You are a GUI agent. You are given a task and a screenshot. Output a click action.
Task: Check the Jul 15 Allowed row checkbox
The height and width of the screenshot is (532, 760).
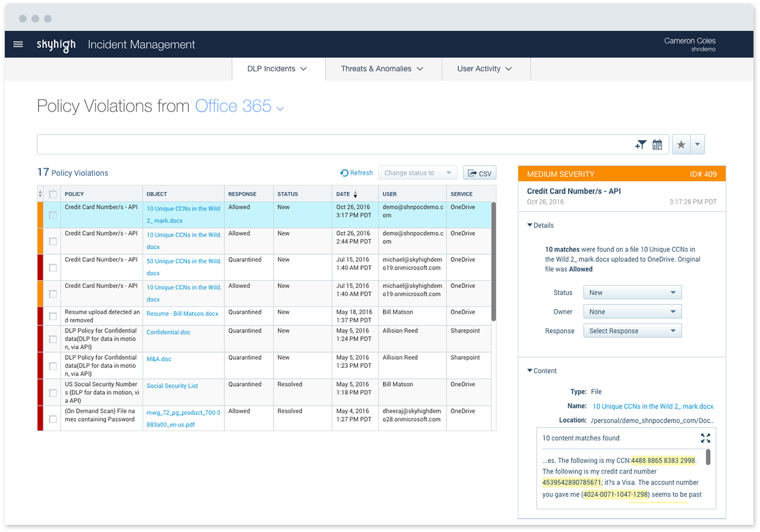click(53, 294)
